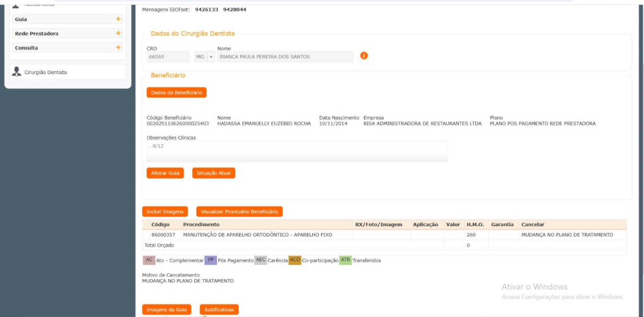Expand the Guia menu plus icon
Viewport: 644px width, 317px height.
coord(118,19)
